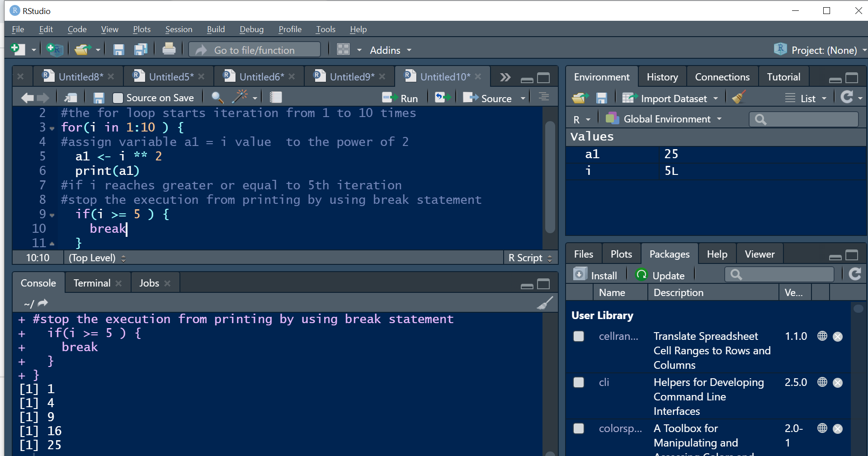Screen dimensions: 868x456
Task: Click the Open file folder icon
Action: (83, 49)
